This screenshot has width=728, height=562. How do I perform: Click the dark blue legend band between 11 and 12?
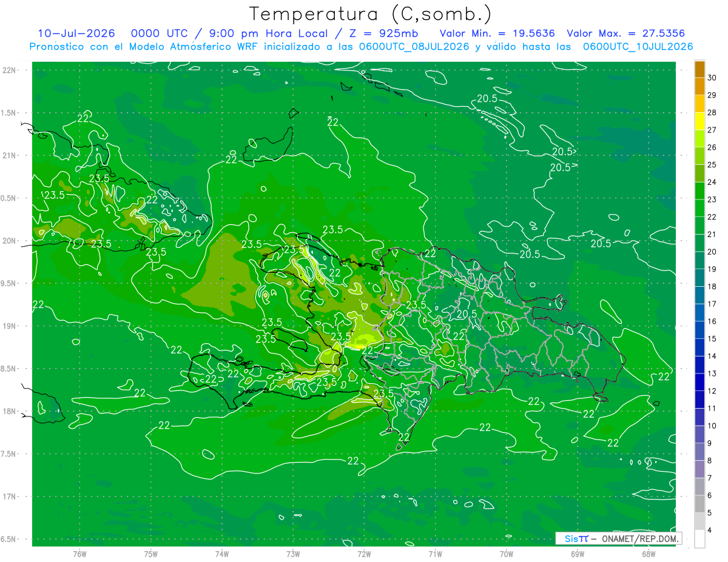[x=699, y=400]
